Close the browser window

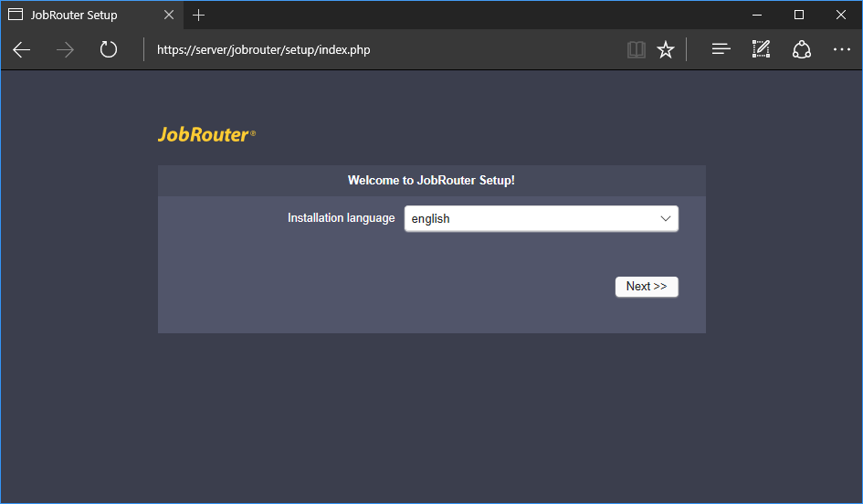(x=841, y=15)
